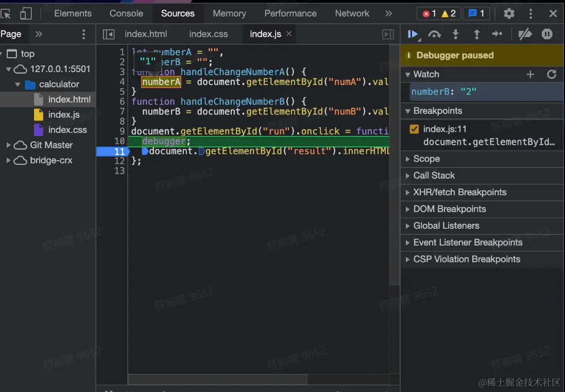565x392 pixels.
Task: Click the vertical scrollbar of the editor
Action: [x=395, y=165]
